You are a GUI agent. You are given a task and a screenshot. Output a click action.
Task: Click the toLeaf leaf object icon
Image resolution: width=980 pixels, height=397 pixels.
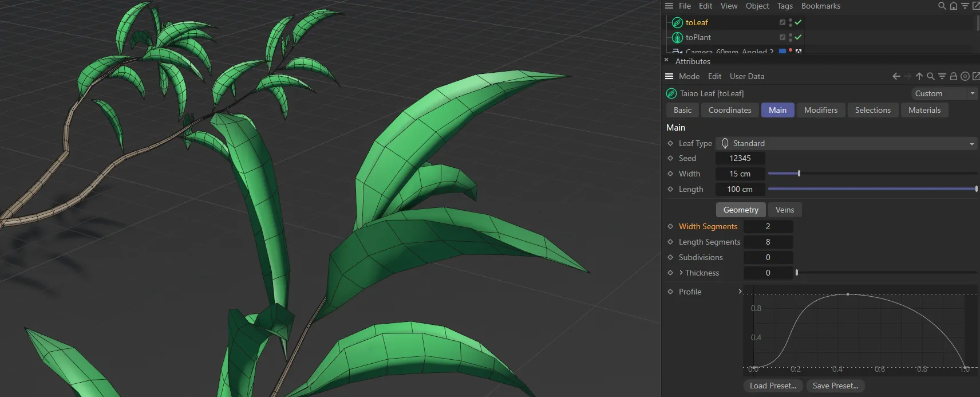click(x=677, y=22)
